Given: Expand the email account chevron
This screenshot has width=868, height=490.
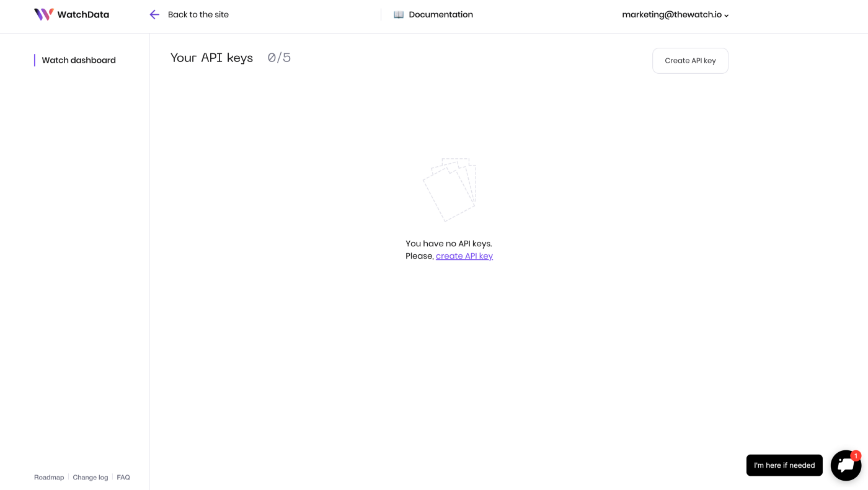Looking at the screenshot, I should click(x=726, y=14).
